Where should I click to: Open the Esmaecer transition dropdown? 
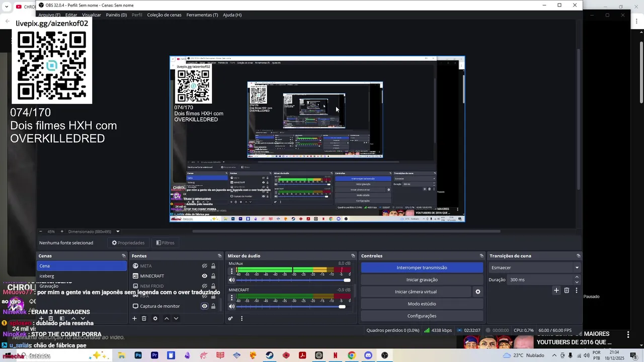pos(535,267)
